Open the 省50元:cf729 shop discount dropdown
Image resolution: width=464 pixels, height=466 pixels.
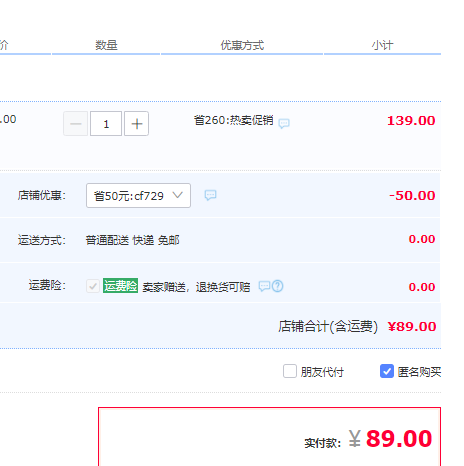(138, 195)
